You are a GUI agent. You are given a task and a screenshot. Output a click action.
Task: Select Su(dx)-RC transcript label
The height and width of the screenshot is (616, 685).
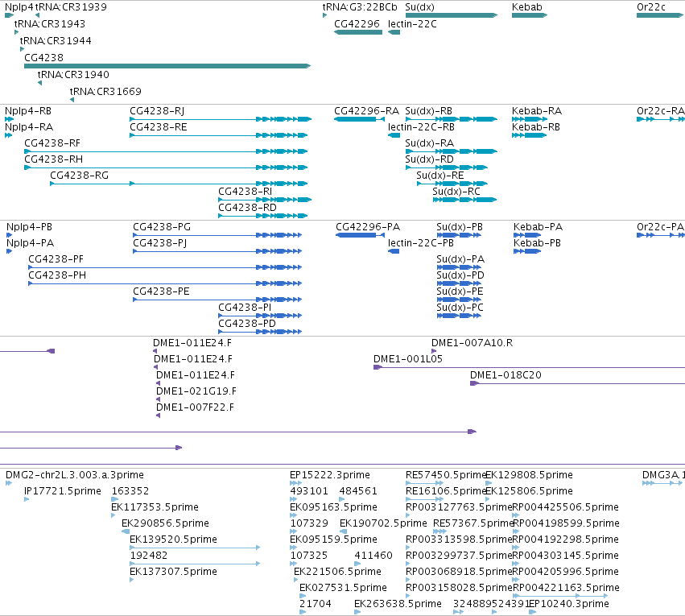(x=456, y=192)
